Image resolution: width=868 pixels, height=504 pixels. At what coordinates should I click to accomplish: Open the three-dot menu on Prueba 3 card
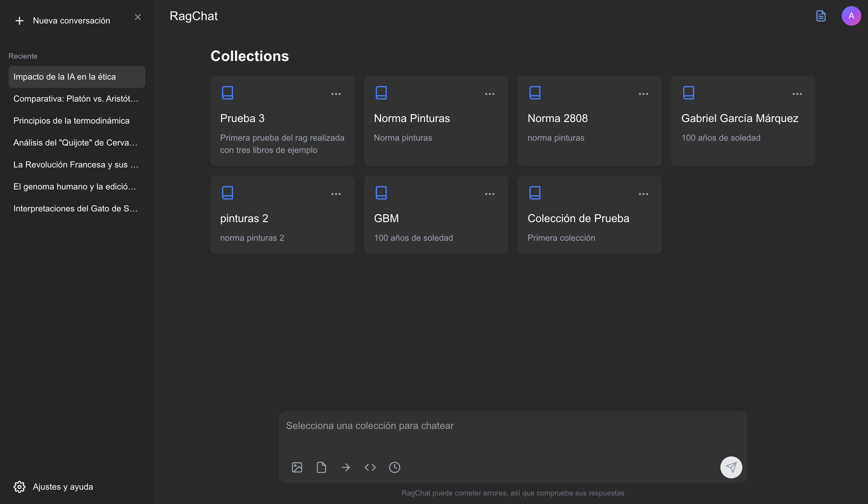click(336, 94)
